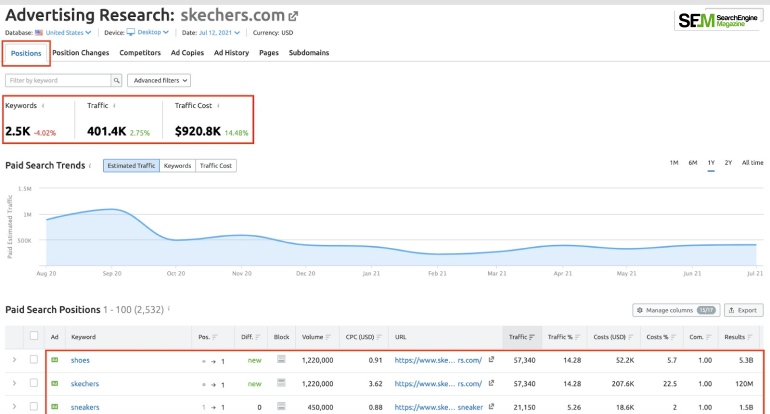
Task: Set chart range to 2Y
Action: click(728, 163)
